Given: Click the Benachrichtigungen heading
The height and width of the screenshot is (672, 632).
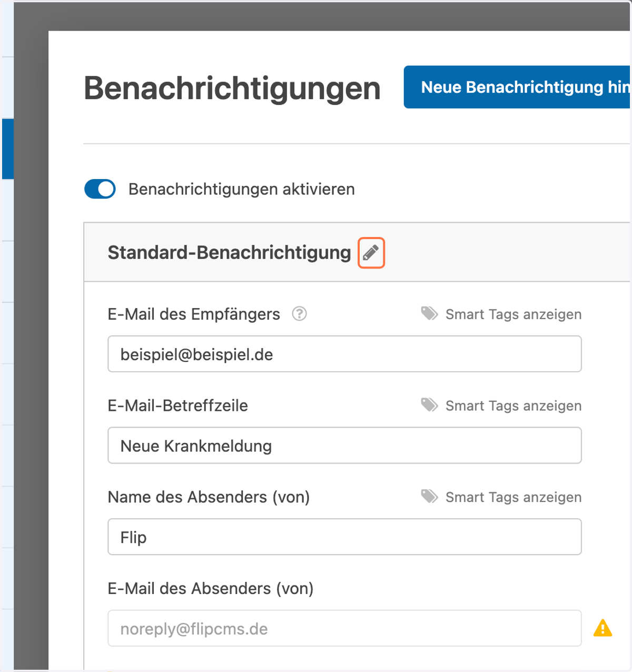Looking at the screenshot, I should pyautogui.click(x=232, y=88).
